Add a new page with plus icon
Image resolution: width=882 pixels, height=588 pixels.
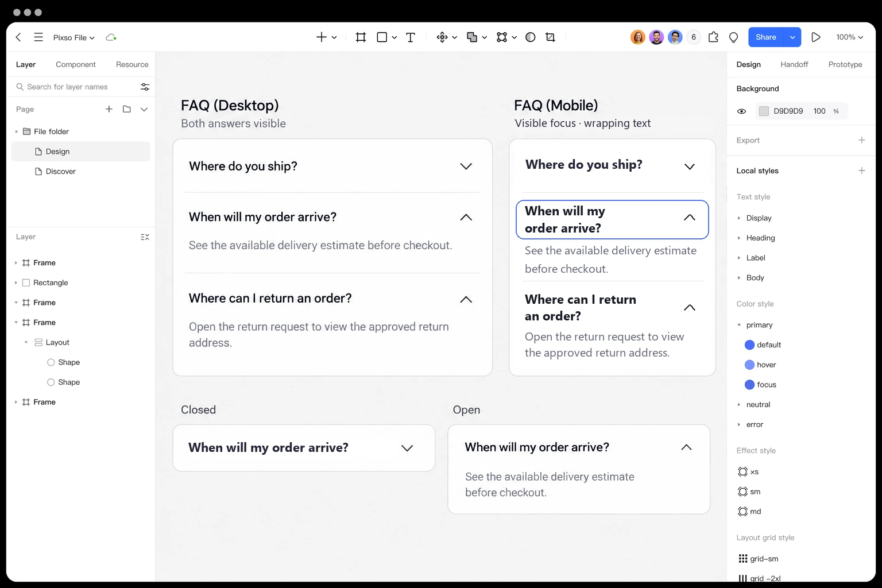pyautogui.click(x=109, y=109)
